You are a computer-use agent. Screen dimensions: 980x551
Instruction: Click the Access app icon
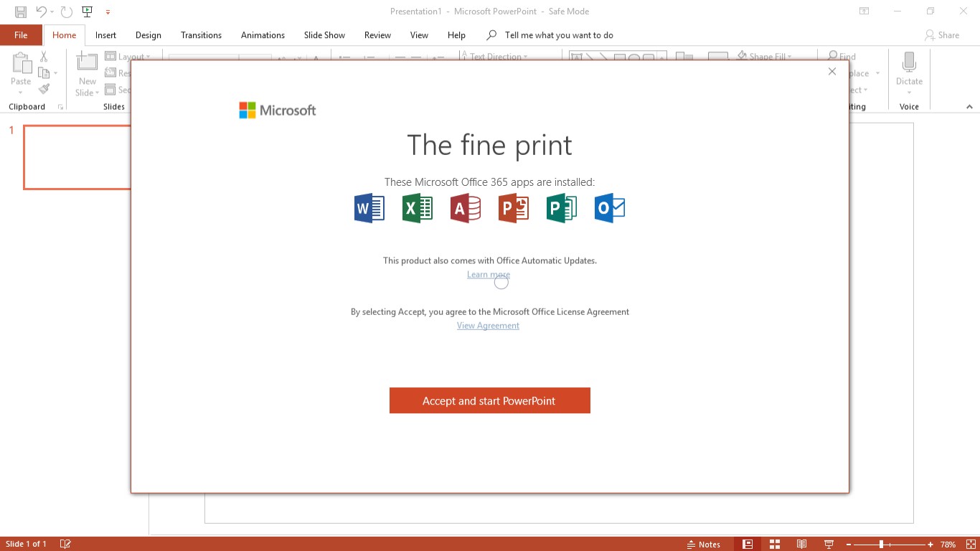tap(466, 208)
